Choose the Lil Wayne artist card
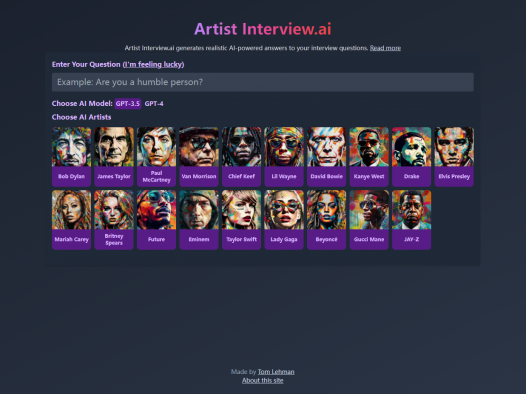 pyautogui.click(x=284, y=157)
